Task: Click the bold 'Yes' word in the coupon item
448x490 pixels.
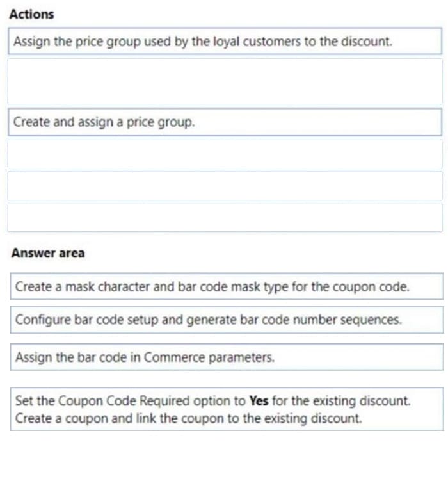Action: tap(259, 400)
